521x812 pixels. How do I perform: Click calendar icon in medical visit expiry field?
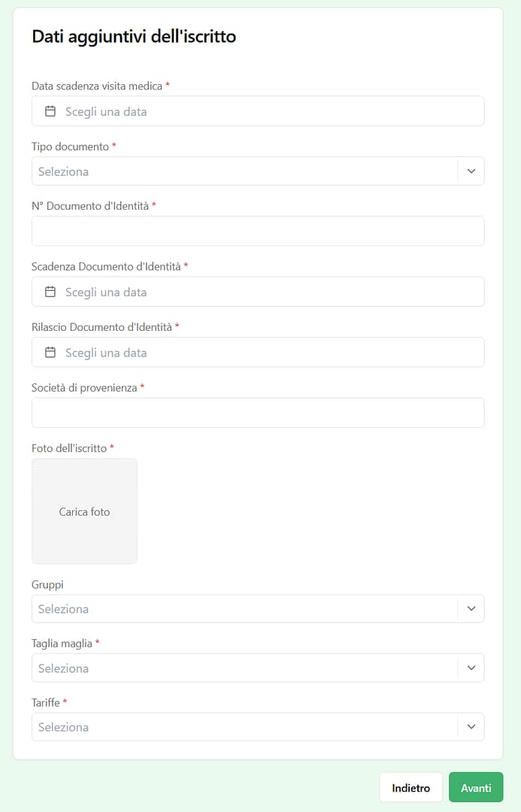click(x=50, y=111)
